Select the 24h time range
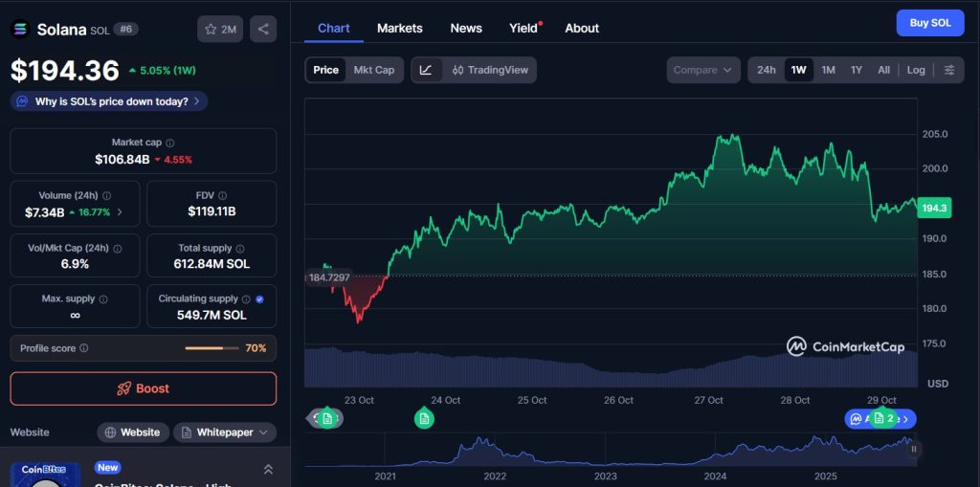This screenshot has height=487, width=980. point(767,70)
